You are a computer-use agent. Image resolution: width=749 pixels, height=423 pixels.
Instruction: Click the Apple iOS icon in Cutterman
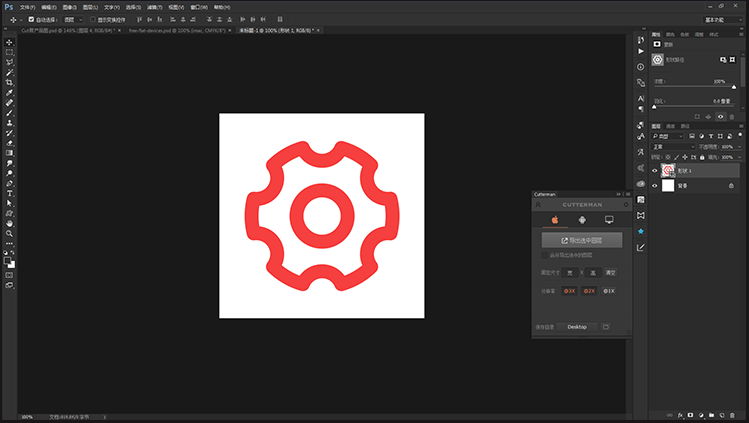tap(554, 219)
